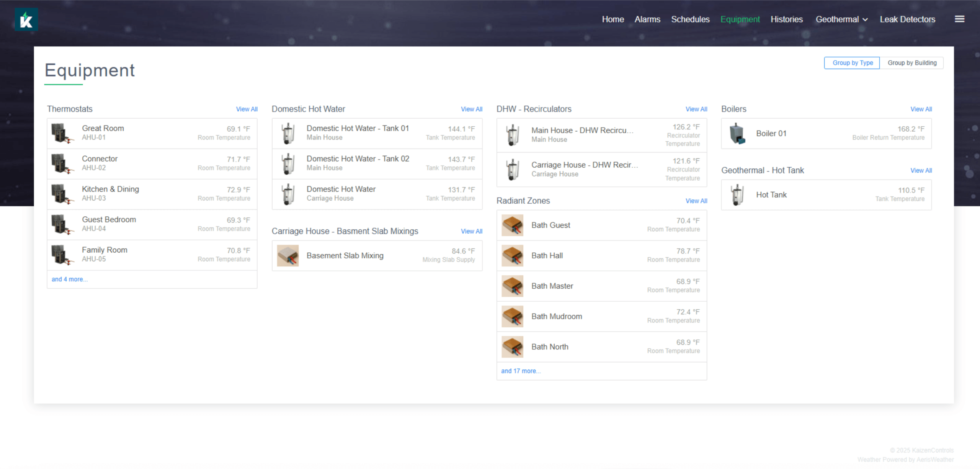Click the Hot Tank geothermal icon
The height and width of the screenshot is (469, 980).
click(x=737, y=195)
